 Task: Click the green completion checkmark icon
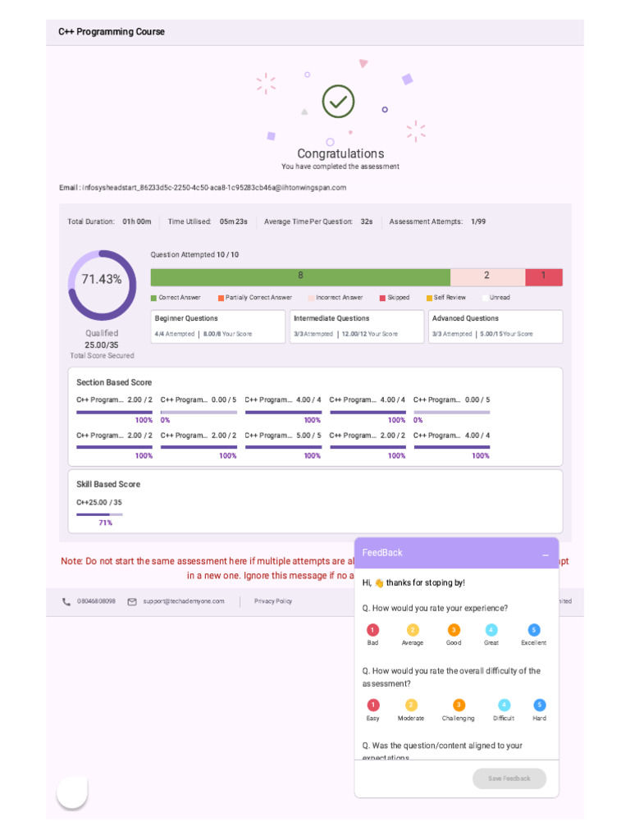pyautogui.click(x=338, y=101)
